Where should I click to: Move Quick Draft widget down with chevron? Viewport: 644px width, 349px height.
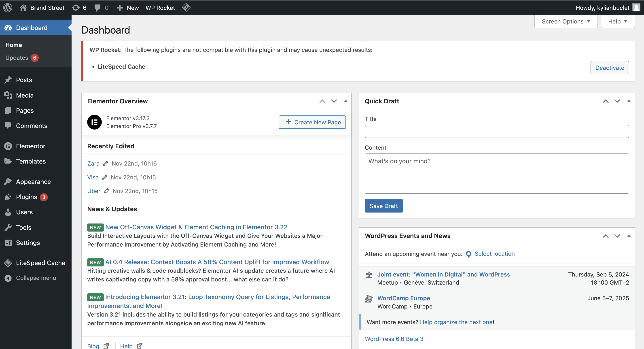(617, 101)
